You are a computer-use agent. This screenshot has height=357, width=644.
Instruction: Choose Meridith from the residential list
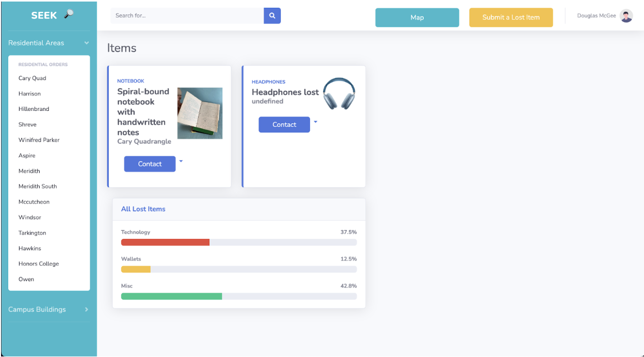pos(29,171)
